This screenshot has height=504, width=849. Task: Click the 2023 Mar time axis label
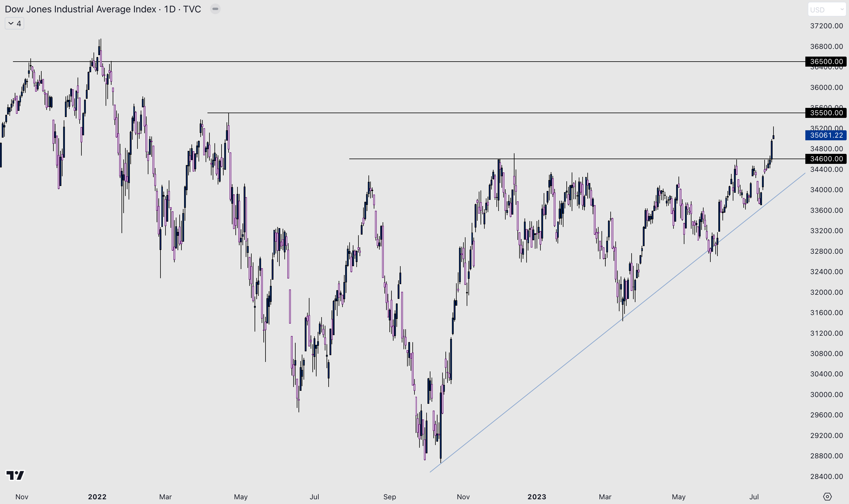click(605, 497)
